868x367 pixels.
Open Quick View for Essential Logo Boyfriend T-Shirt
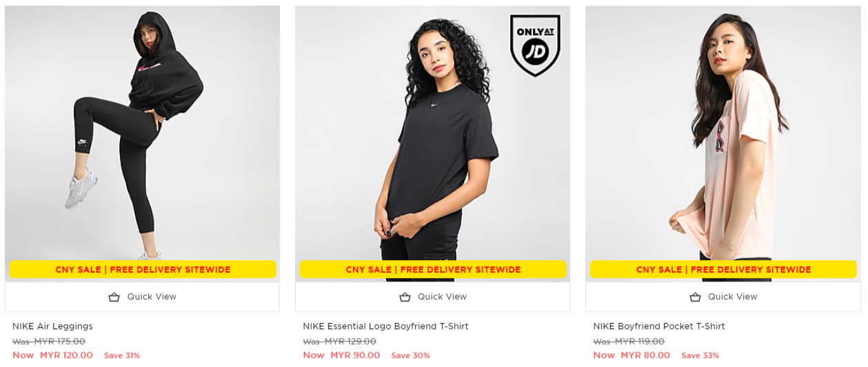coord(432,297)
